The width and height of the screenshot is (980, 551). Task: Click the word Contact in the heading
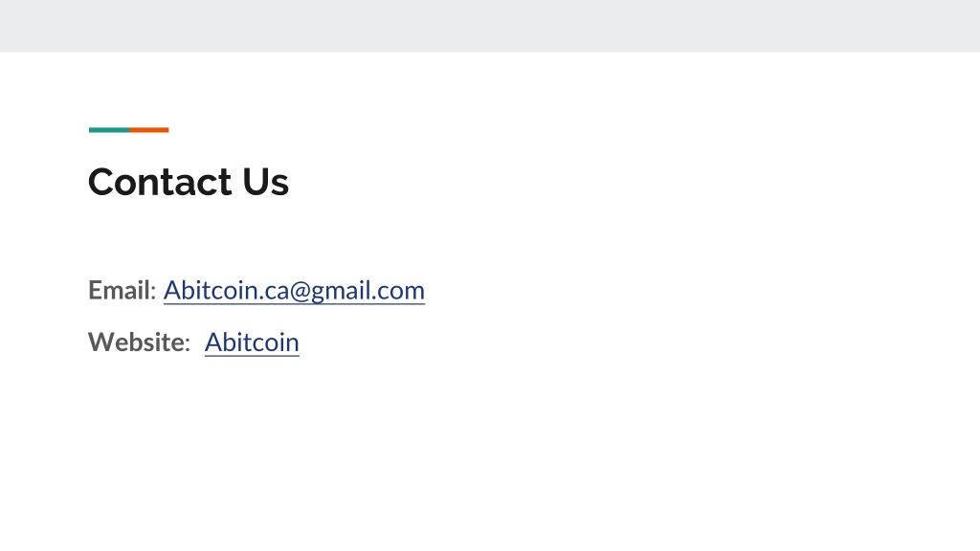click(160, 182)
